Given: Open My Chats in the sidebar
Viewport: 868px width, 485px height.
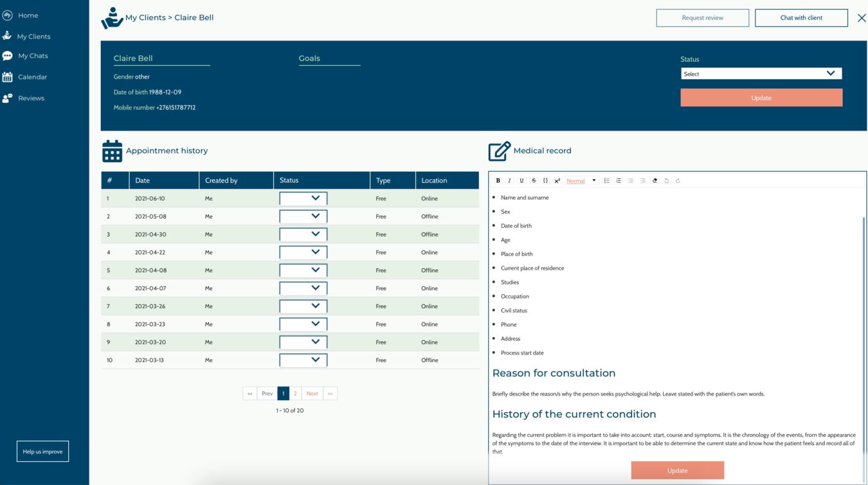Looking at the screenshot, I should point(33,56).
